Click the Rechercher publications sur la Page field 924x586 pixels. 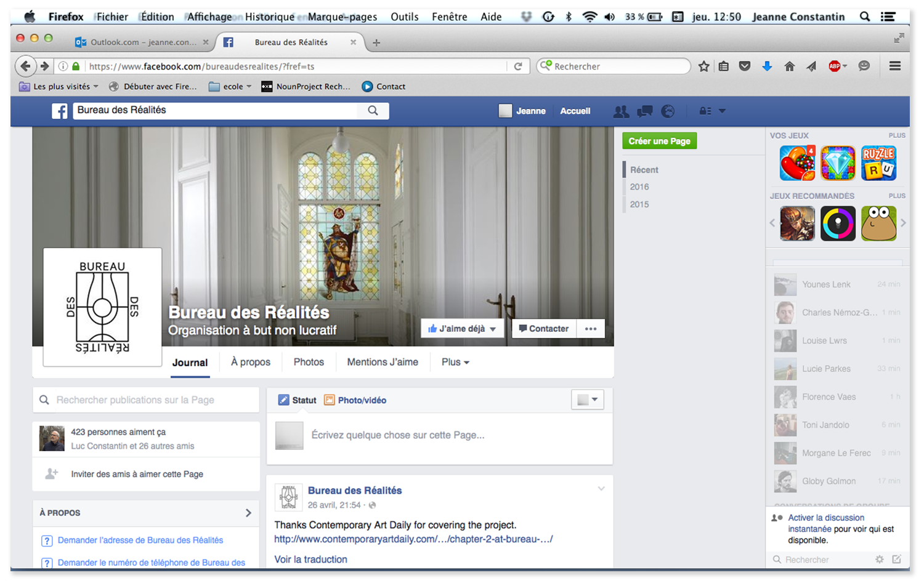pyautogui.click(x=146, y=400)
